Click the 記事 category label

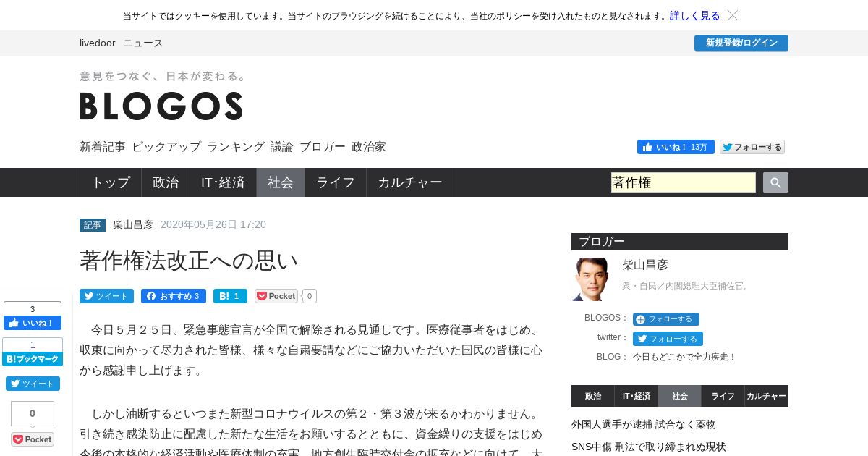coord(93,225)
